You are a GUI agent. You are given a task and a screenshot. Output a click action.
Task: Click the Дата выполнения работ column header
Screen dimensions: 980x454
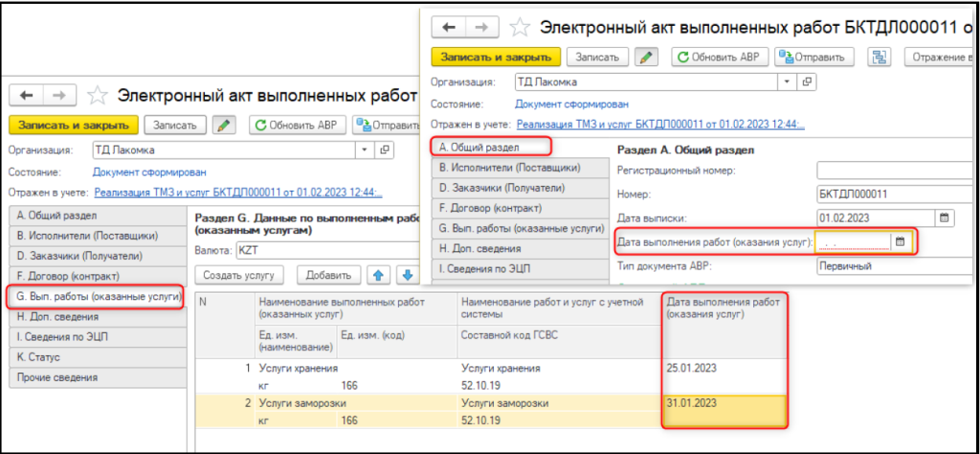[x=724, y=325]
